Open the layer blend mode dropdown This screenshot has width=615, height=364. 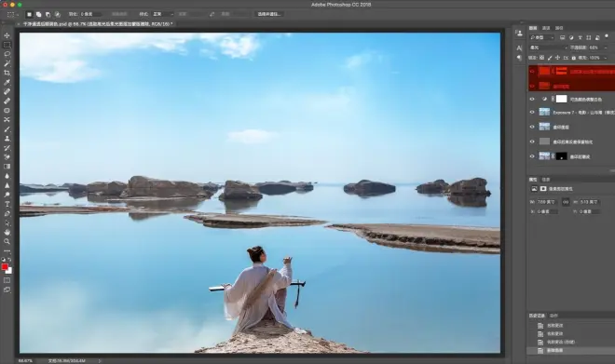point(548,47)
